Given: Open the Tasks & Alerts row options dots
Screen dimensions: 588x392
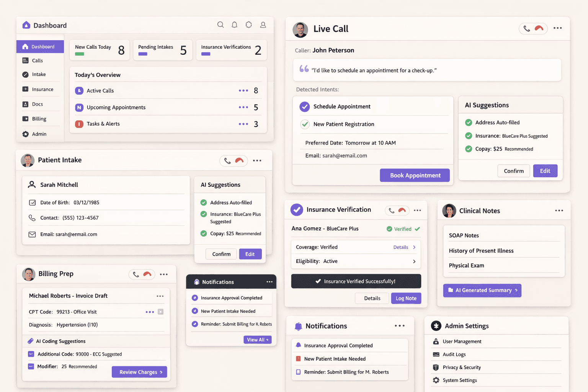Looking at the screenshot, I should [x=243, y=124].
